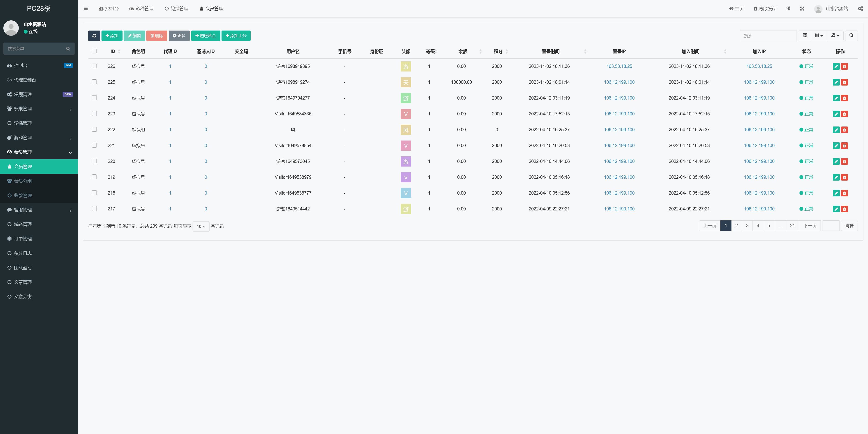Select 订单管理 in the sidebar menu
868x434 pixels.
point(23,239)
